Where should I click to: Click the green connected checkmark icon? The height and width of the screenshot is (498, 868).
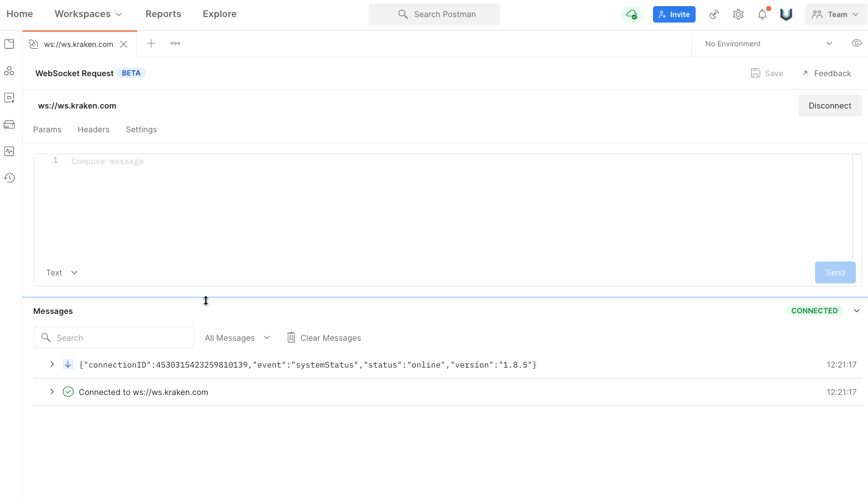pos(68,392)
